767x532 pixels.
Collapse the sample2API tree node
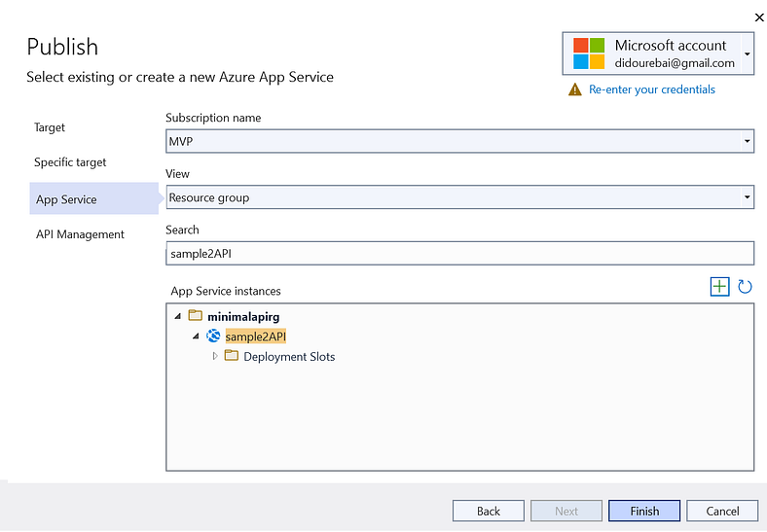click(196, 337)
